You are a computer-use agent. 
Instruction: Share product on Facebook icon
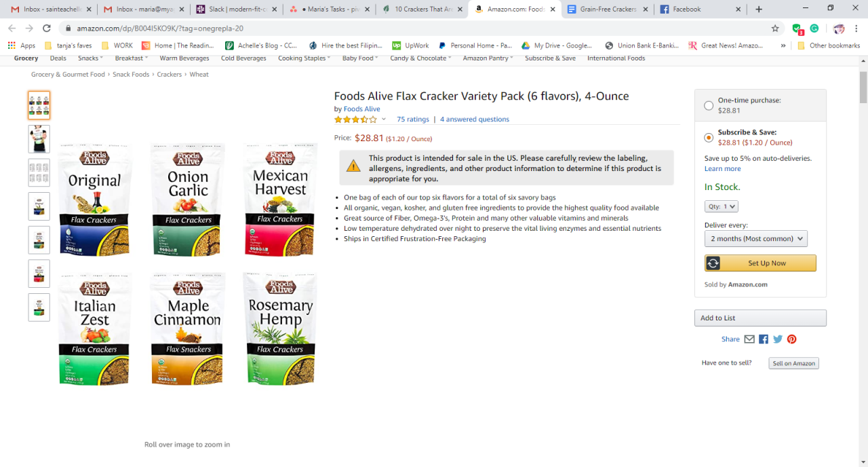click(x=764, y=339)
